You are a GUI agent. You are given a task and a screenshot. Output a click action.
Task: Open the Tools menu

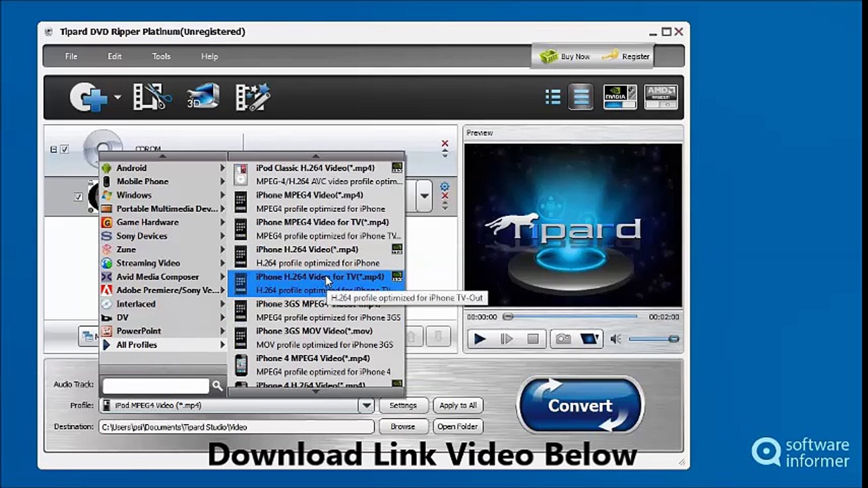point(161,56)
